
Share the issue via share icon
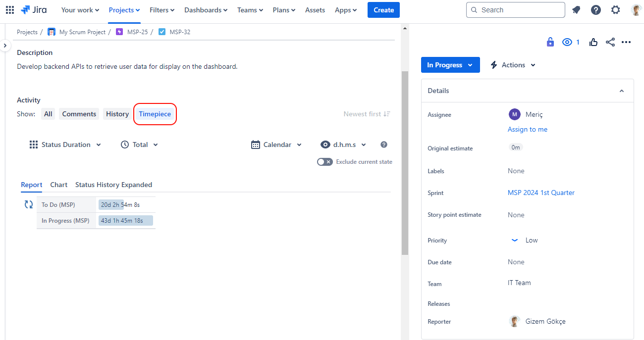click(x=610, y=42)
